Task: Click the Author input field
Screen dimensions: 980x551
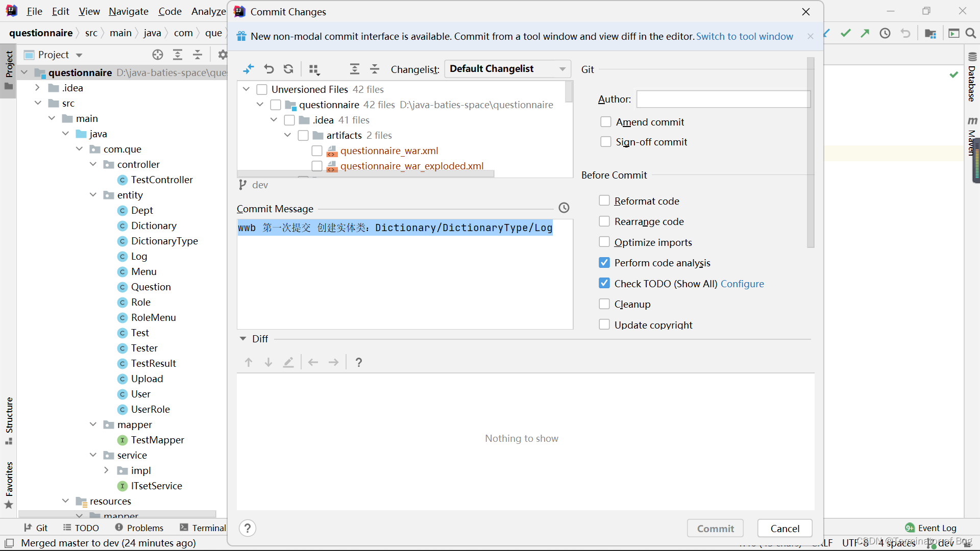Action: coord(723,99)
